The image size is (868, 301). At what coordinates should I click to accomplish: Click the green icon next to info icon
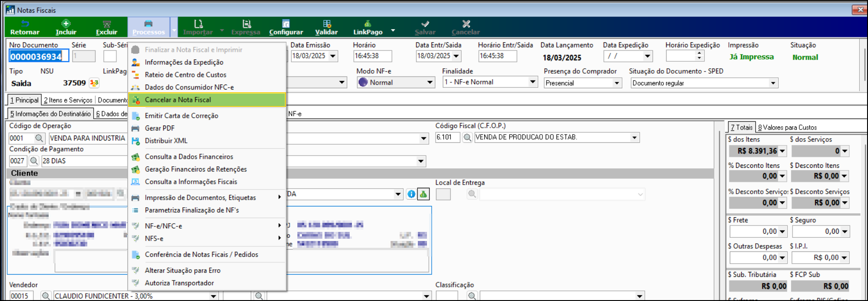pos(423,194)
